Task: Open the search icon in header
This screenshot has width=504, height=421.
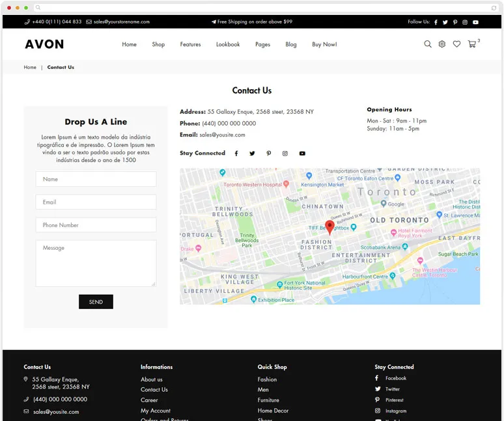Action: [428, 44]
